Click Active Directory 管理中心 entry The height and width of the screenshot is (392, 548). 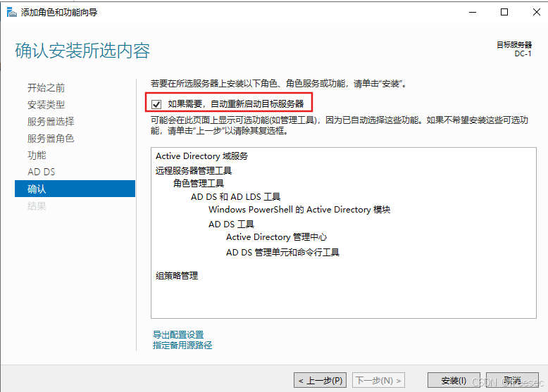[x=276, y=237]
